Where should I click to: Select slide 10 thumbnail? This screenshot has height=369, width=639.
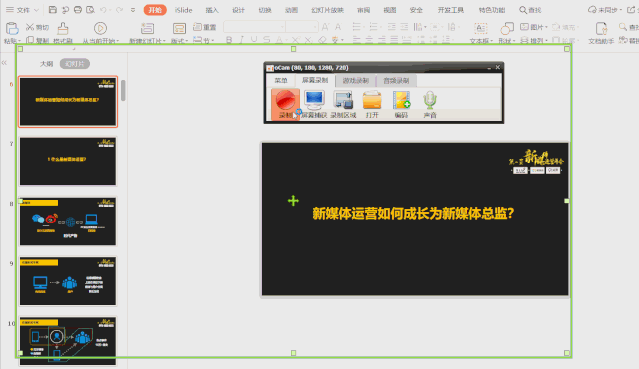point(68,341)
